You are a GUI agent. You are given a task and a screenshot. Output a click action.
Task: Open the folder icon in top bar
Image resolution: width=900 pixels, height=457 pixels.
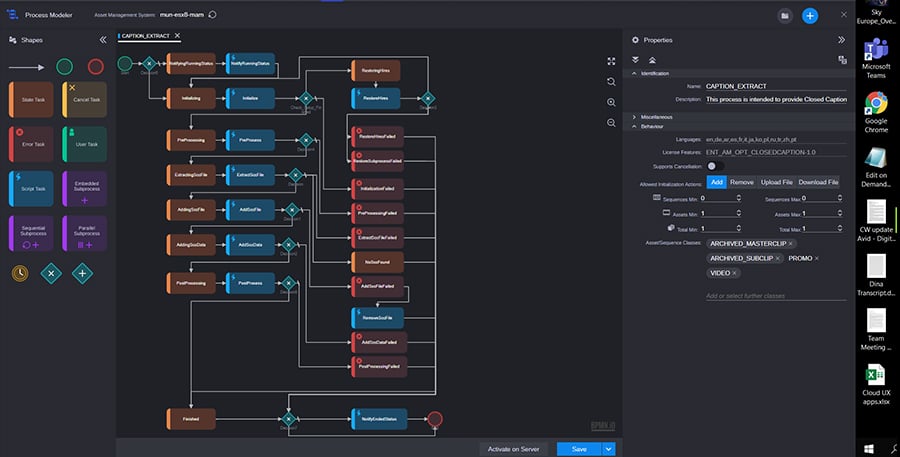click(785, 16)
